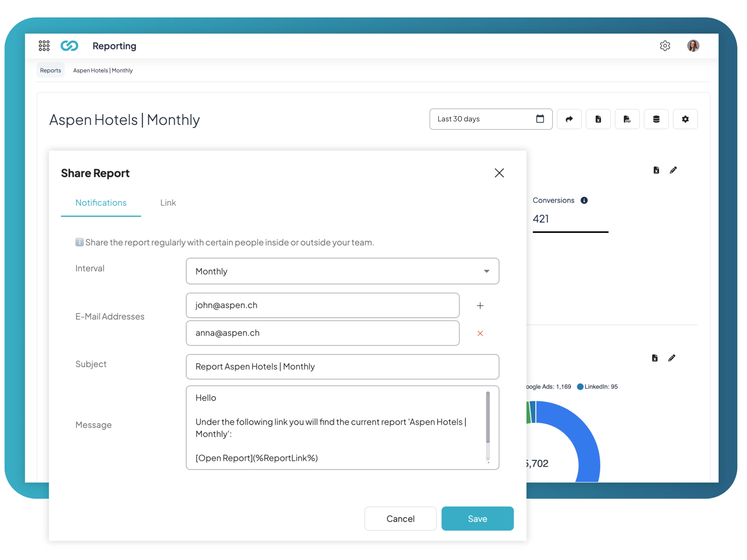Open the apps grid menu icon
The width and height of the screenshot is (747, 560).
click(x=44, y=45)
